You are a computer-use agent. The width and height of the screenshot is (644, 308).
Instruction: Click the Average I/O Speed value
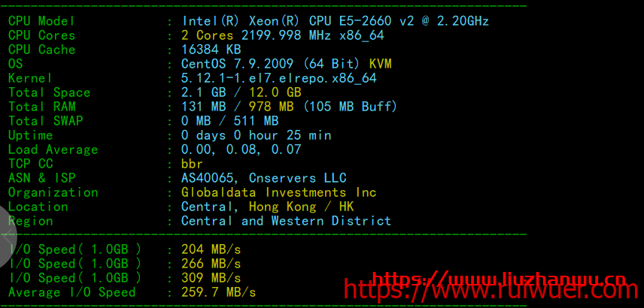[218, 292]
